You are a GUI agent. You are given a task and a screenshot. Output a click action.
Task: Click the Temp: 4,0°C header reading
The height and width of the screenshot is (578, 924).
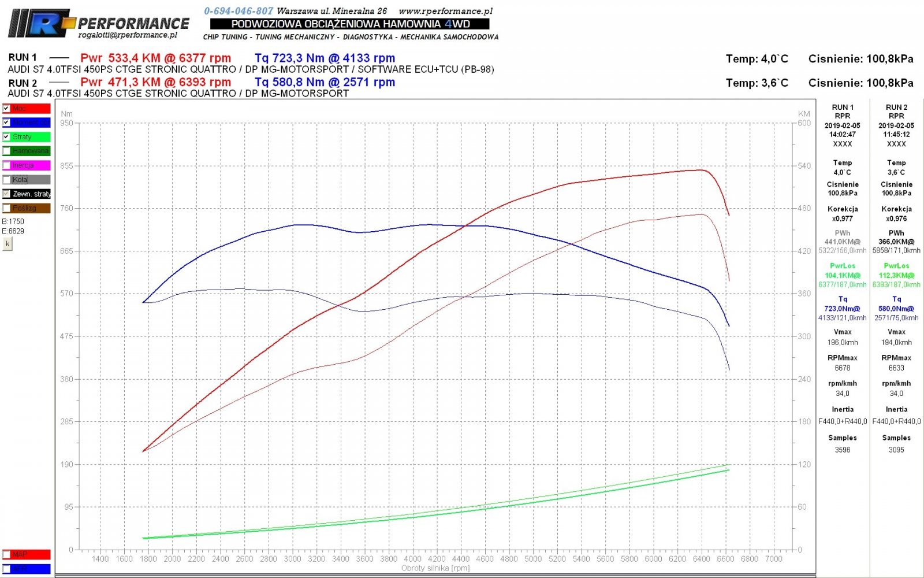(757, 59)
